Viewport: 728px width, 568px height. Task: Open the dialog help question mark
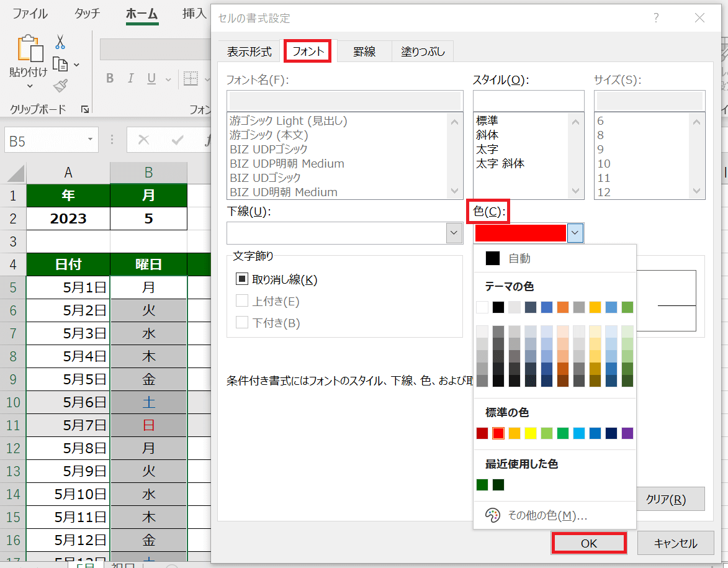click(656, 19)
